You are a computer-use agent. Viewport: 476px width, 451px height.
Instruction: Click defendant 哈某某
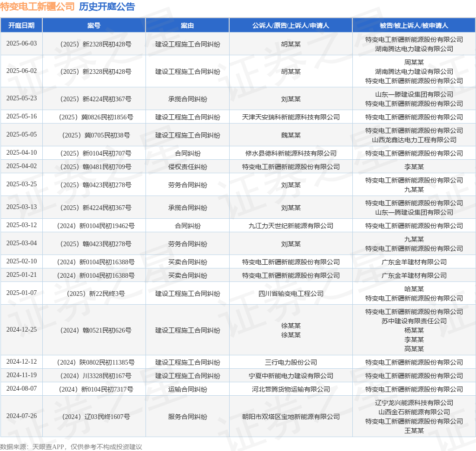click(x=414, y=289)
